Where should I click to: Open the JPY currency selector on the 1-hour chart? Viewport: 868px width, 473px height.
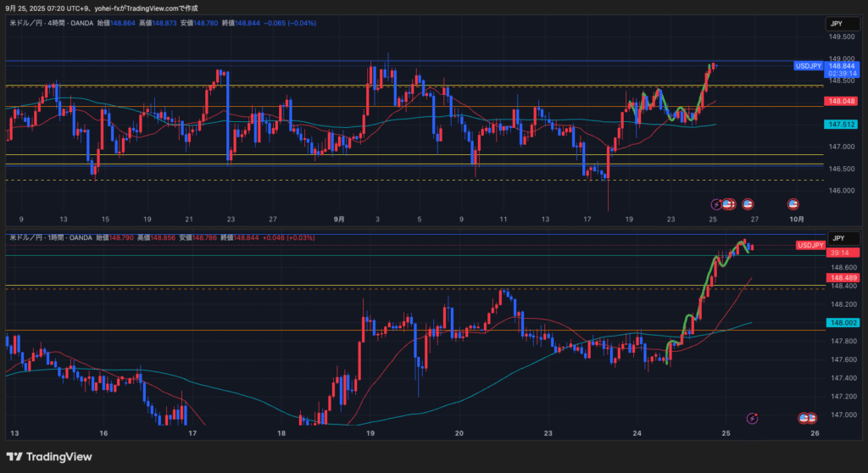[x=838, y=238]
